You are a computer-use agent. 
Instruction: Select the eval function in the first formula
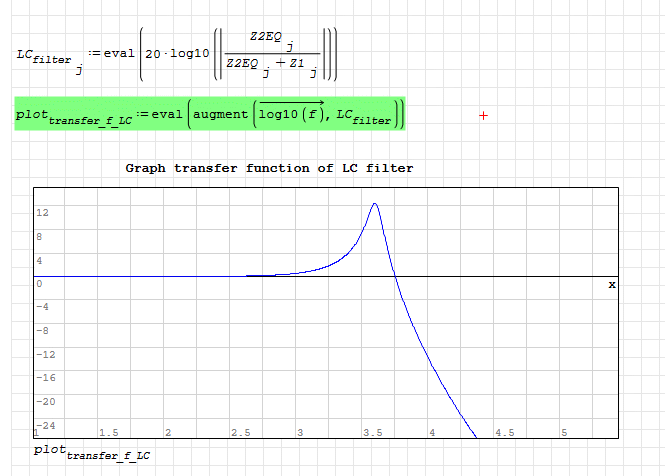click(120, 52)
